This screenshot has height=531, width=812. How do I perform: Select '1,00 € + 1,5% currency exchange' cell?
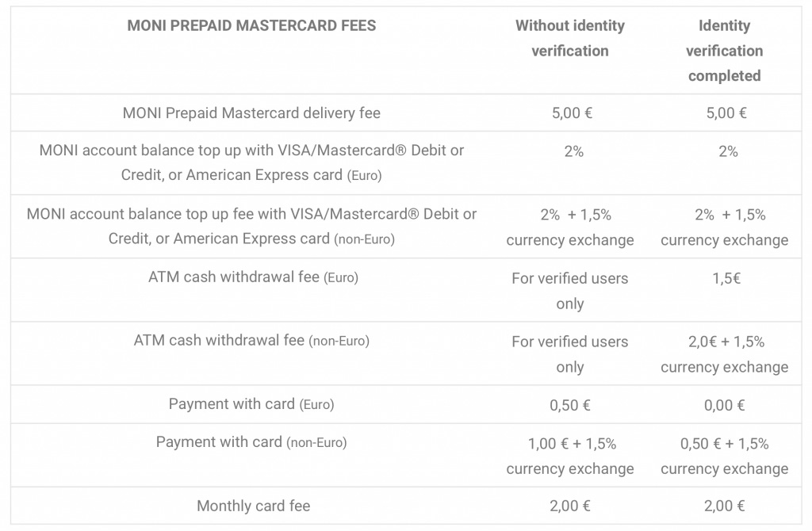tap(570, 456)
